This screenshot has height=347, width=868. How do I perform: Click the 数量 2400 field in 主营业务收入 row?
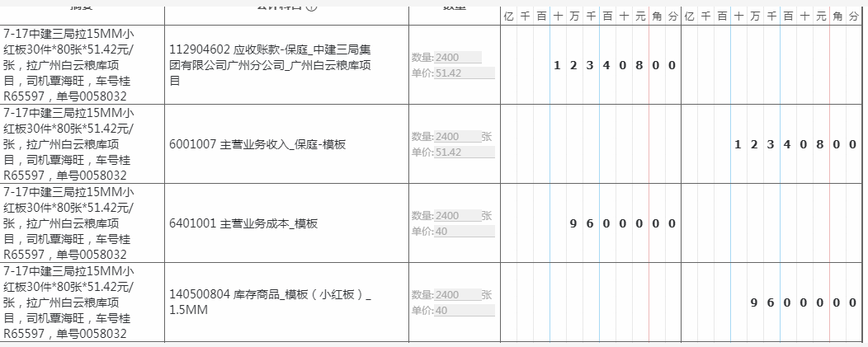458,137
